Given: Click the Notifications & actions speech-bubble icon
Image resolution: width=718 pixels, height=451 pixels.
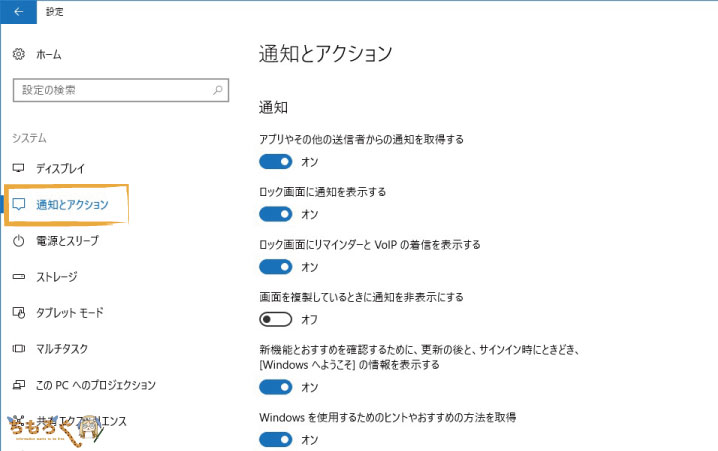Looking at the screenshot, I should [x=19, y=204].
